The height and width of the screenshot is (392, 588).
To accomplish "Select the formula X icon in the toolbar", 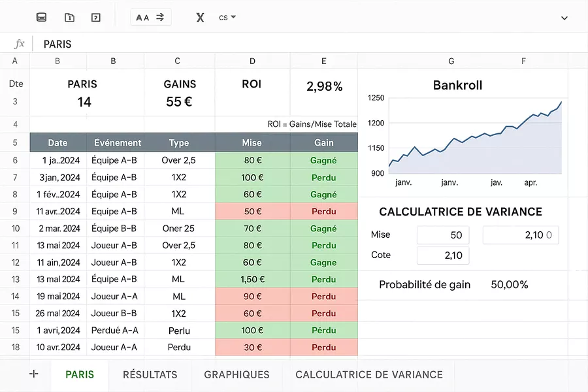I will (200, 17).
